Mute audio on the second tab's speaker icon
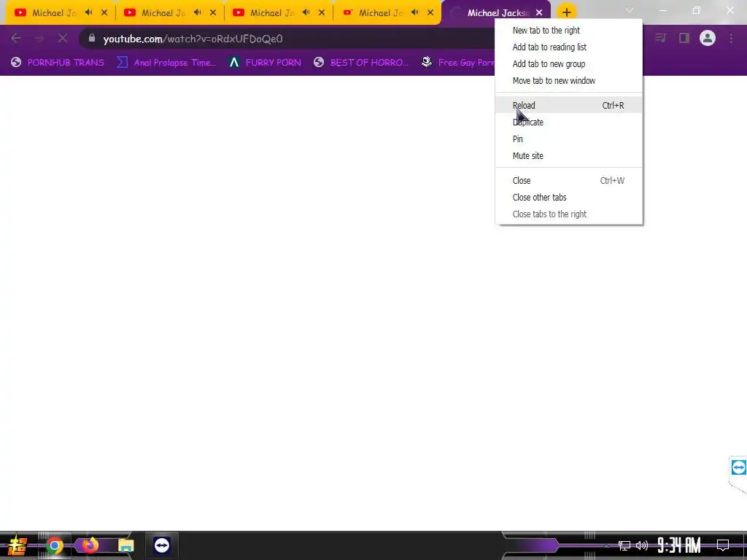 (x=197, y=12)
